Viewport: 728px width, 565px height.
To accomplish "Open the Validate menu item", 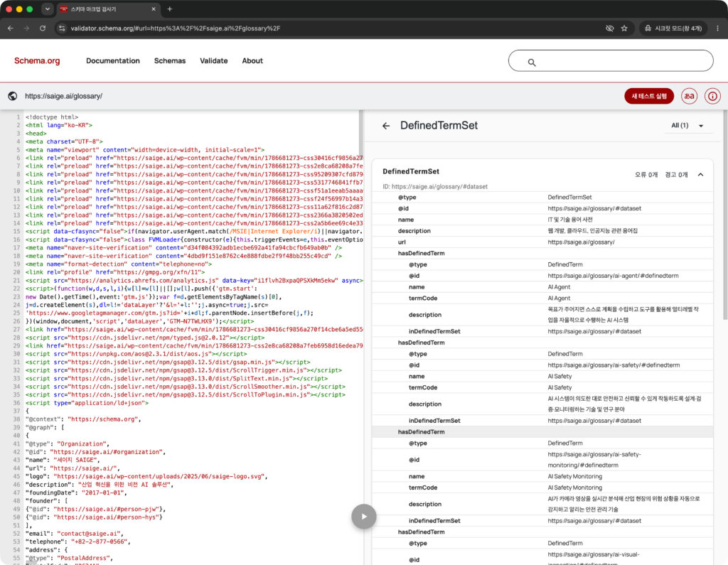I will (213, 61).
